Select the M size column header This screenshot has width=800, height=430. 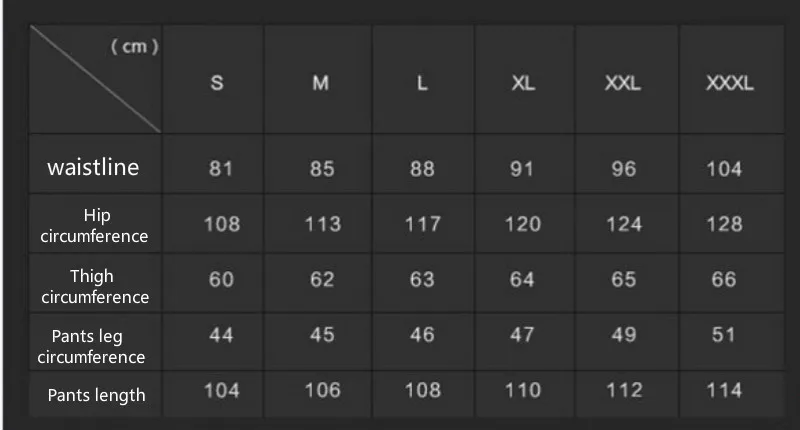tap(320, 83)
